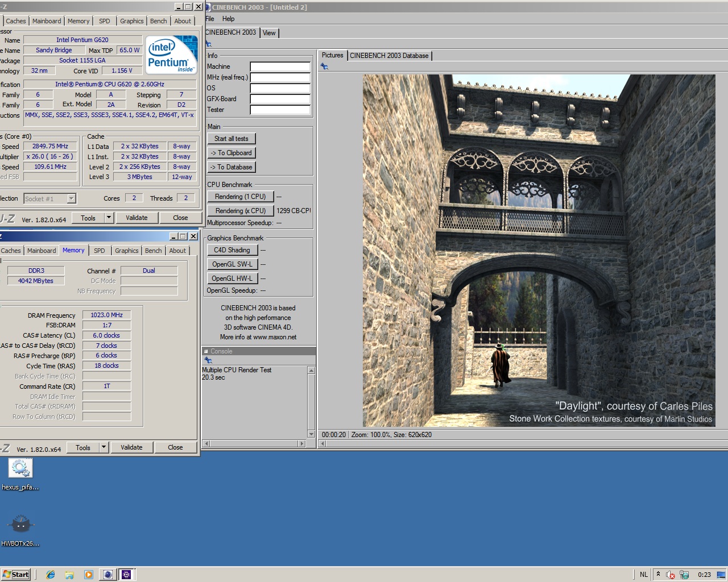Select the Pictures tab
The image size is (728, 582).
coord(333,55)
